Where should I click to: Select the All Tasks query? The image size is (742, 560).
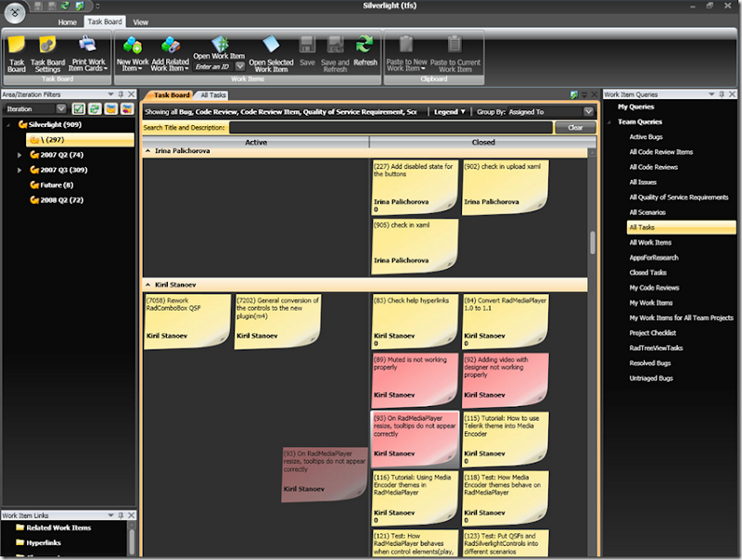(682, 227)
